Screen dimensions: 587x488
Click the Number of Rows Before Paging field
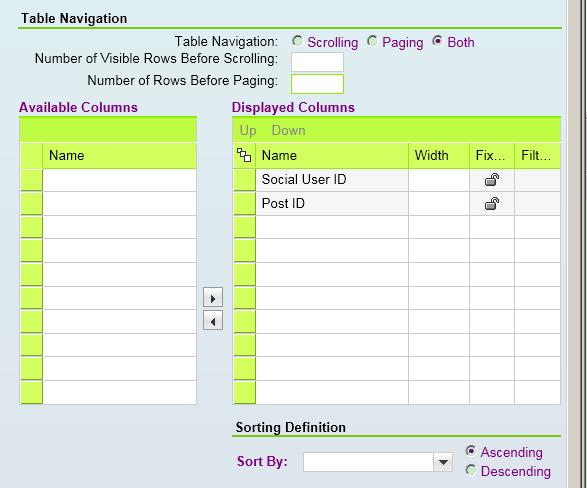[x=317, y=84]
